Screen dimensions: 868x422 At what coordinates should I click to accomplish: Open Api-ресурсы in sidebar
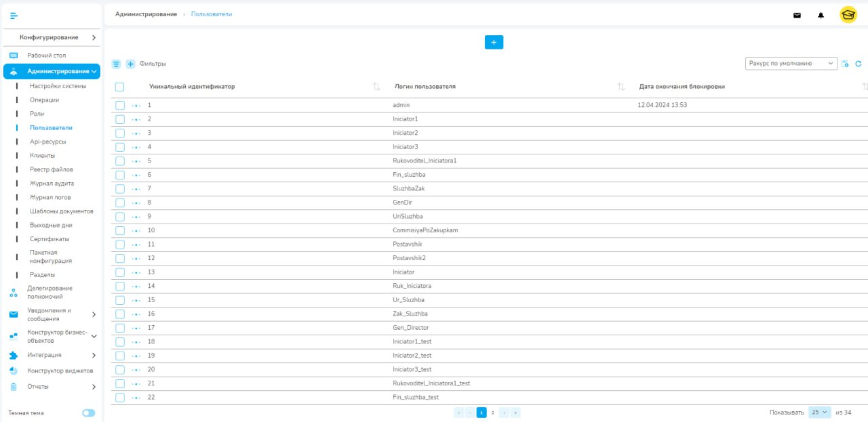[47, 142]
